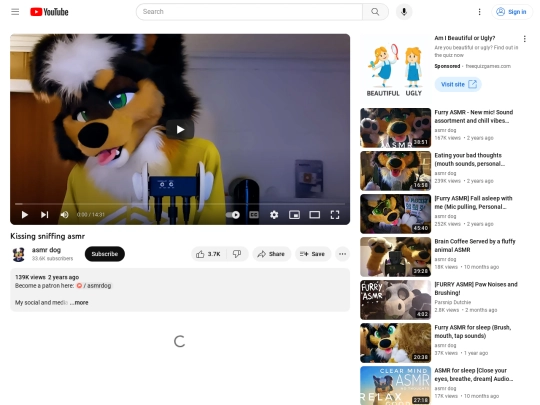The height and width of the screenshot is (405, 540).
Task: Open 'ASMR for sleep [Close your eyes' title
Action: coord(474,375)
